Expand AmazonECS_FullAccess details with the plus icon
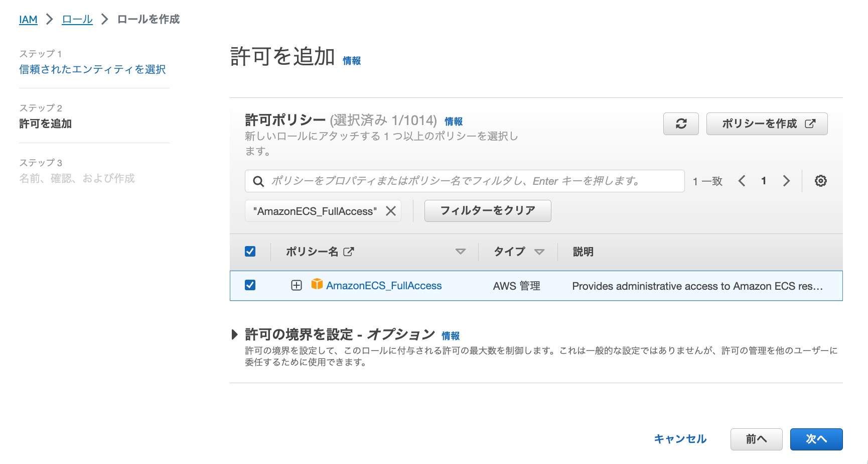 tap(296, 285)
